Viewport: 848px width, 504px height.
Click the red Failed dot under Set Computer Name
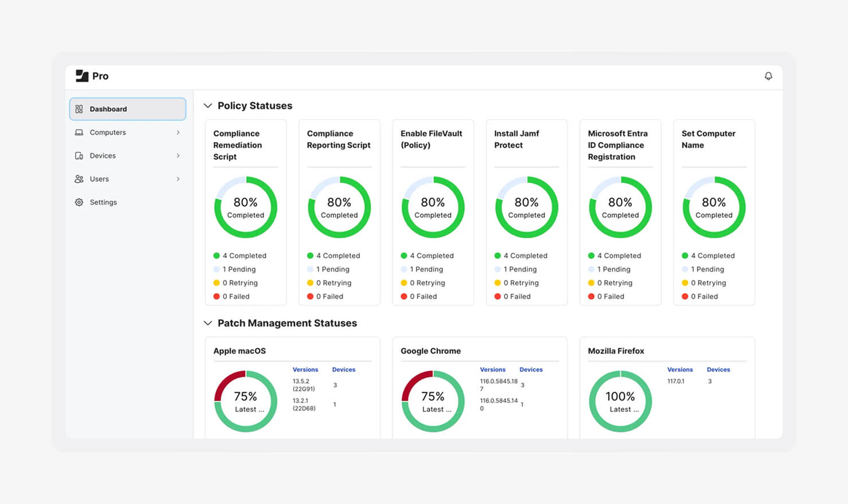(x=685, y=297)
